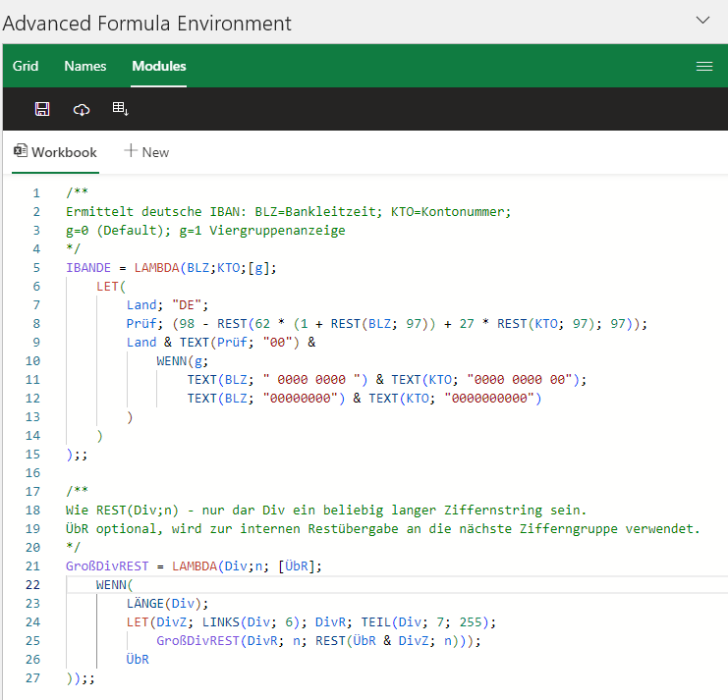This screenshot has width=728, height=700.
Task: Click WENN(g; on line 10
Action: (x=182, y=361)
